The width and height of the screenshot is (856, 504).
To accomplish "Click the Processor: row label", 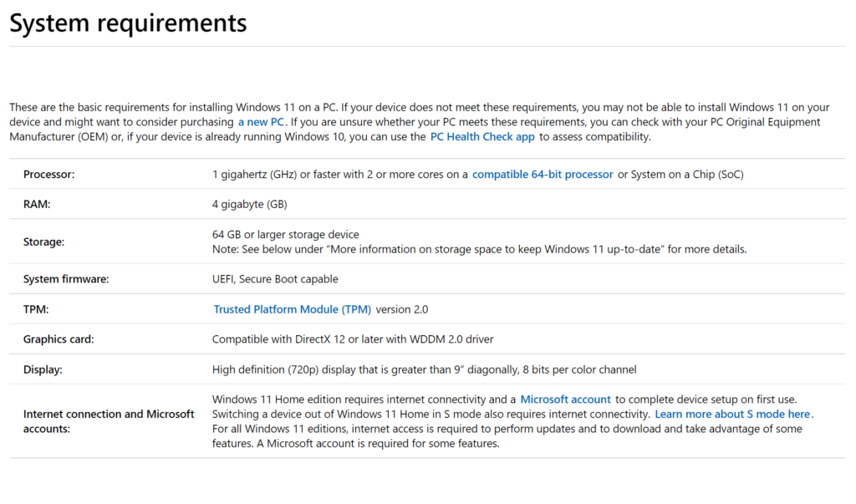I will [x=49, y=174].
